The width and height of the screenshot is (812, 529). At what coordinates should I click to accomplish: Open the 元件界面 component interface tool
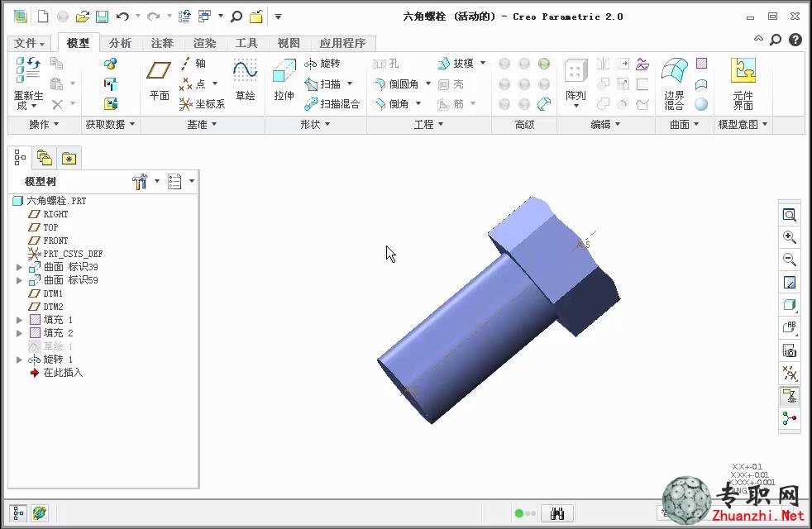coord(743,83)
